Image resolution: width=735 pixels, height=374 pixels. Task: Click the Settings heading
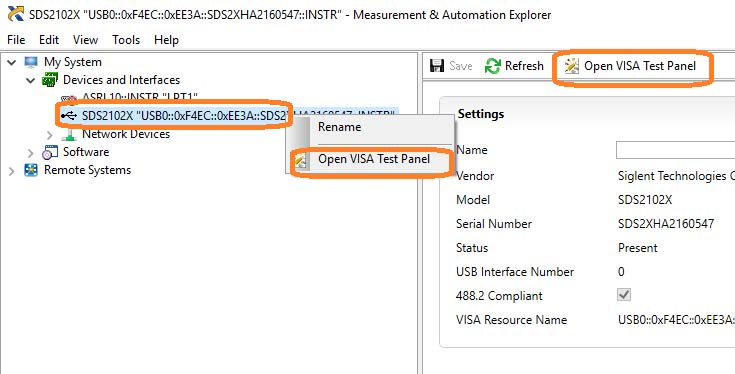[481, 114]
